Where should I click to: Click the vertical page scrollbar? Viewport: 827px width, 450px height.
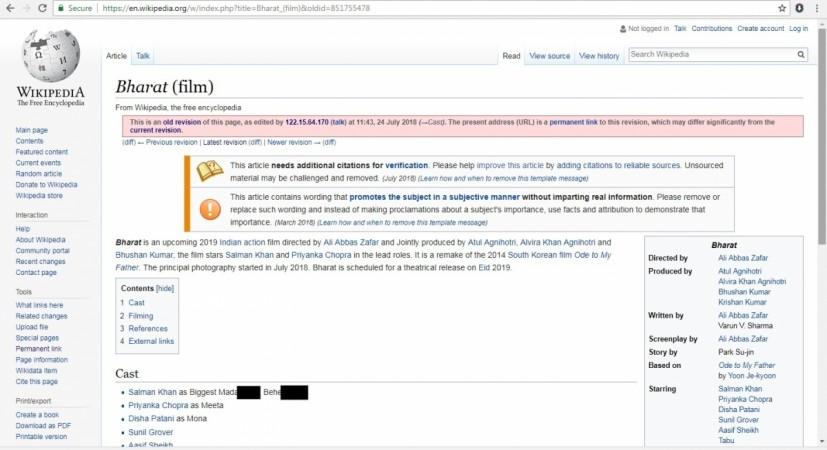click(x=821, y=137)
